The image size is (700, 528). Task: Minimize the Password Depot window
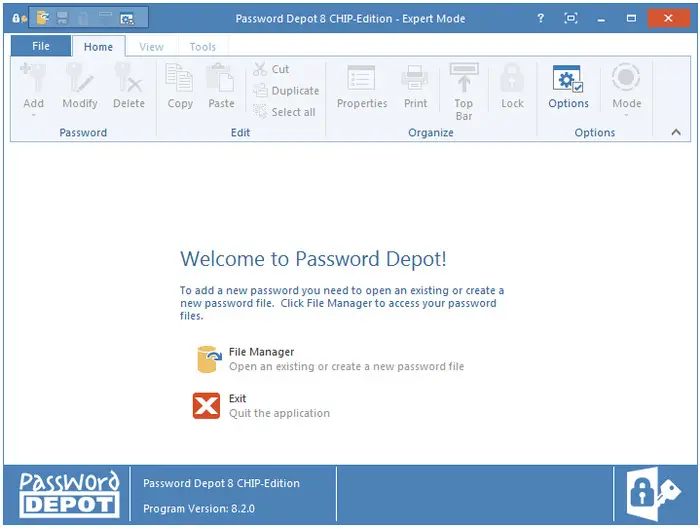pyautogui.click(x=601, y=19)
